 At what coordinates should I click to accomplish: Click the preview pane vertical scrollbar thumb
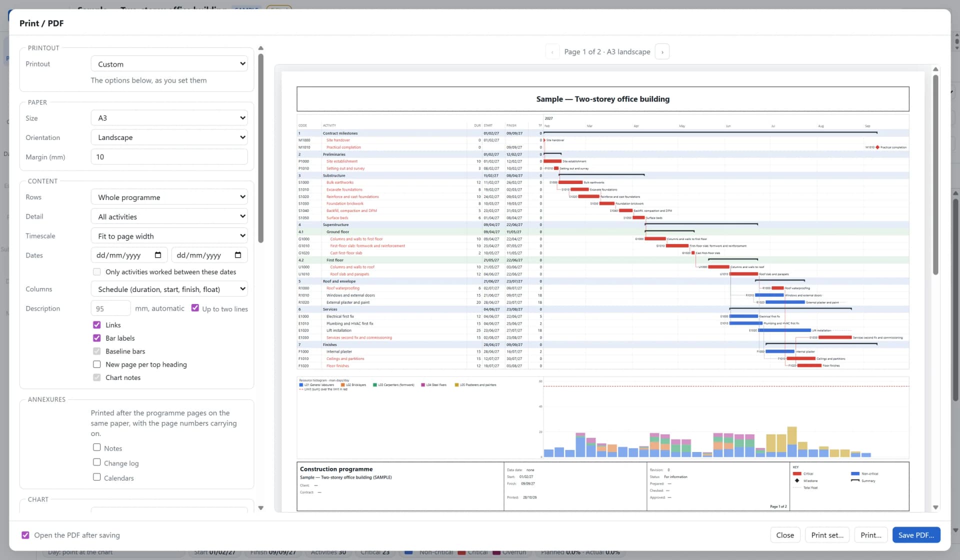point(935,174)
